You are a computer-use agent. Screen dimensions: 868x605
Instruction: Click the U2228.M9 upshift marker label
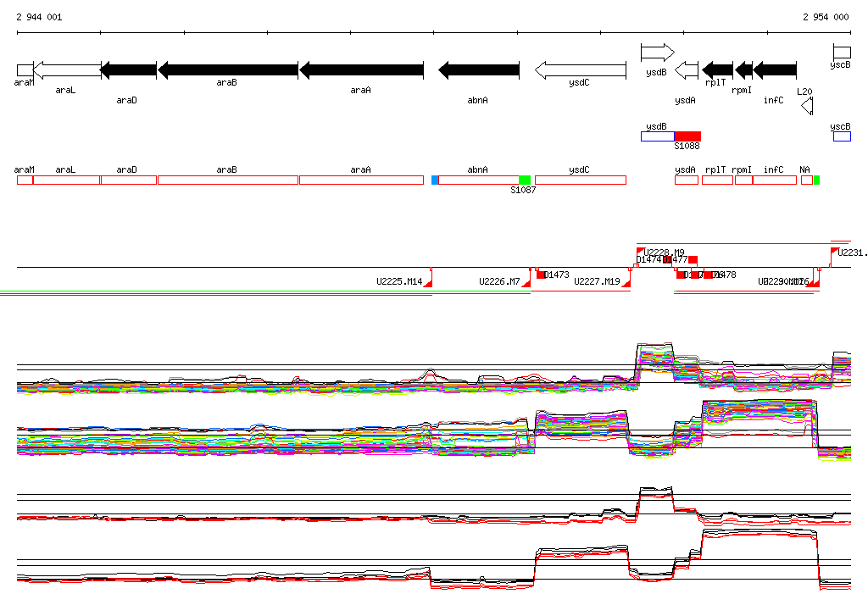coord(664,253)
